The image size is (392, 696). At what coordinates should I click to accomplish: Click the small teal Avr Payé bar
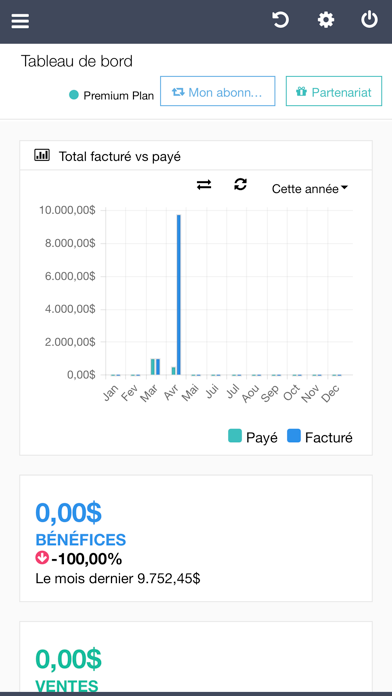click(x=174, y=371)
